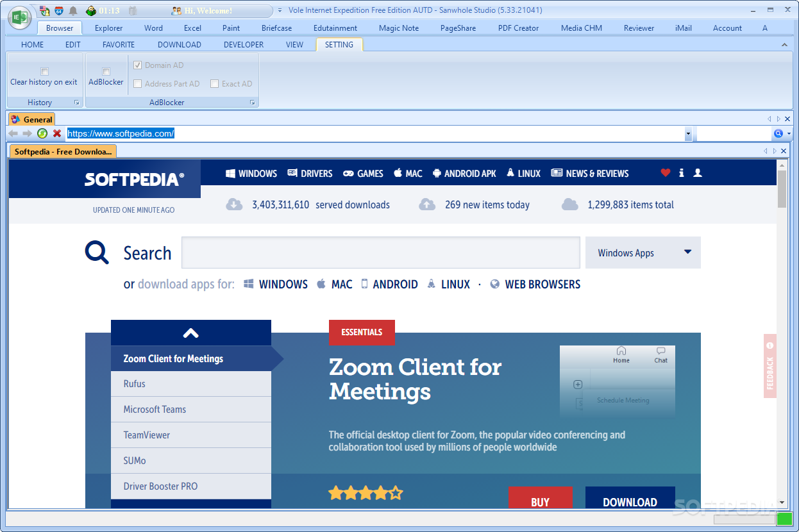
Task: Toggle Clear history on exit checkbox
Action: (x=44, y=72)
